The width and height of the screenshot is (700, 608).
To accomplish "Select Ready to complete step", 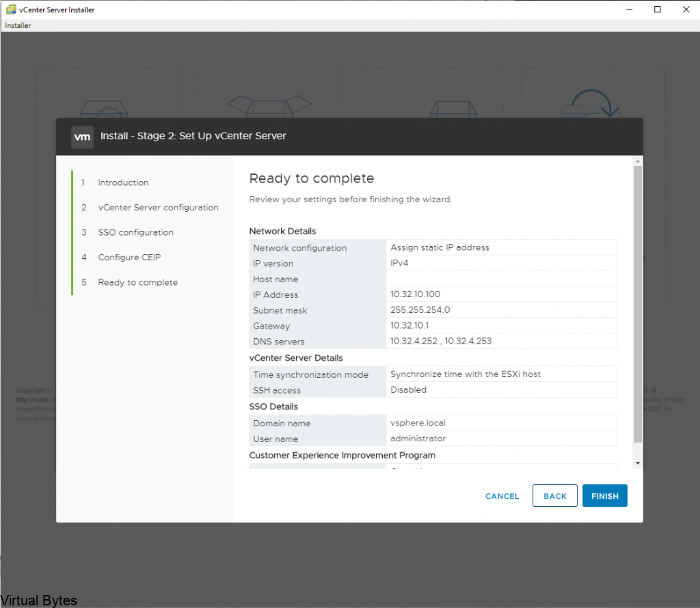I will click(x=138, y=282).
